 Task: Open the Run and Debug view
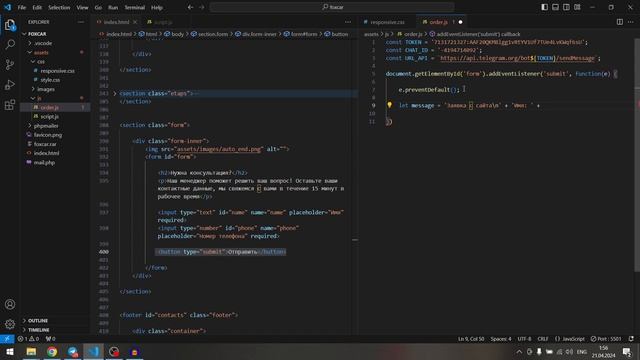(x=10, y=84)
